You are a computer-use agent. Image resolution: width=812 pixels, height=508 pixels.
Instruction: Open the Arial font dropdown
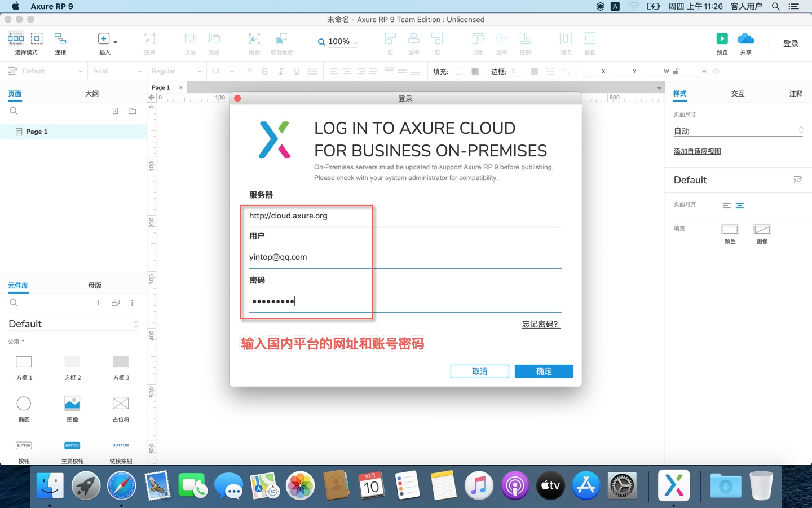point(117,71)
